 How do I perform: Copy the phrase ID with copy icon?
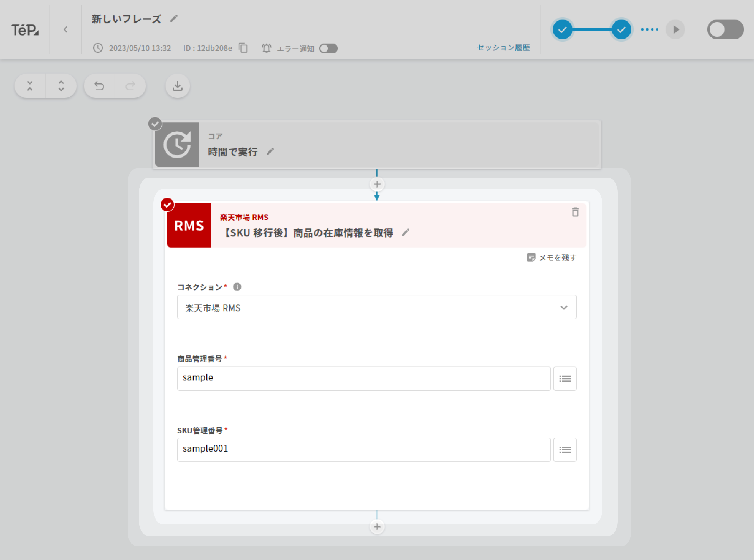pos(243,48)
